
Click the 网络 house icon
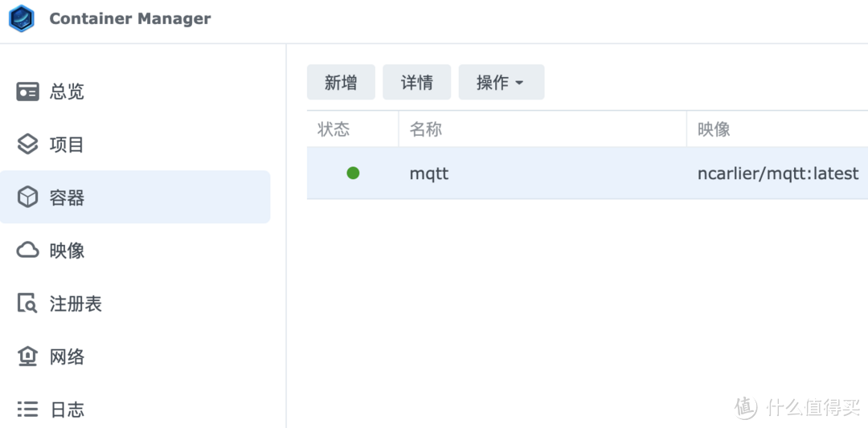pyautogui.click(x=28, y=357)
